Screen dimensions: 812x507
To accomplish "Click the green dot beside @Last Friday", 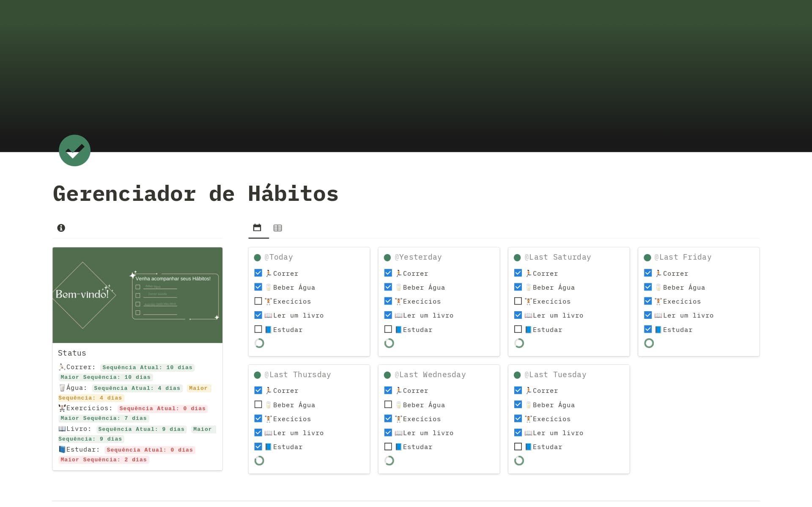I will click(x=648, y=257).
